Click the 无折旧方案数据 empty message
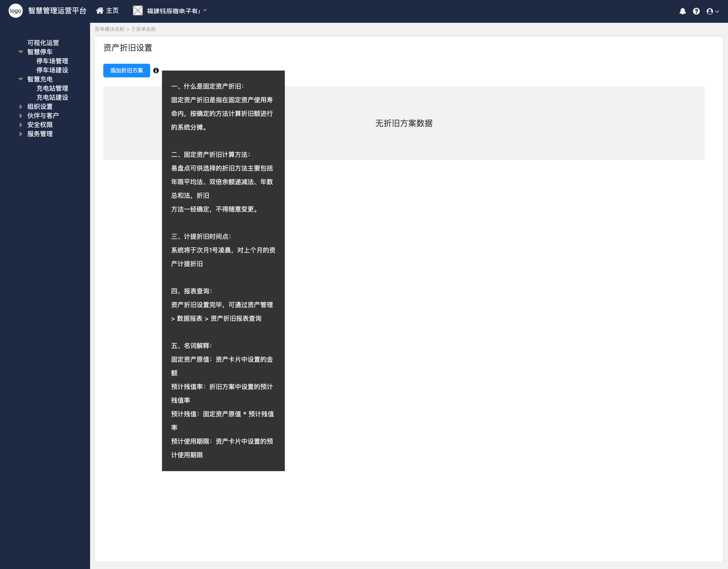The width and height of the screenshot is (728, 569). (404, 123)
